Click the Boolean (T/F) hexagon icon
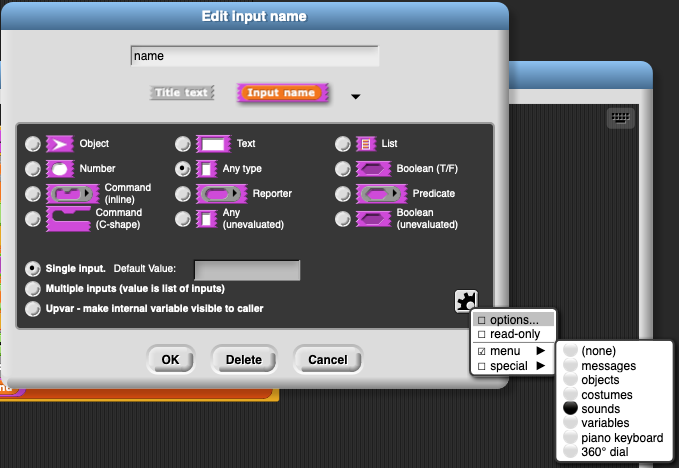This screenshot has width=679, height=468. pos(373,169)
